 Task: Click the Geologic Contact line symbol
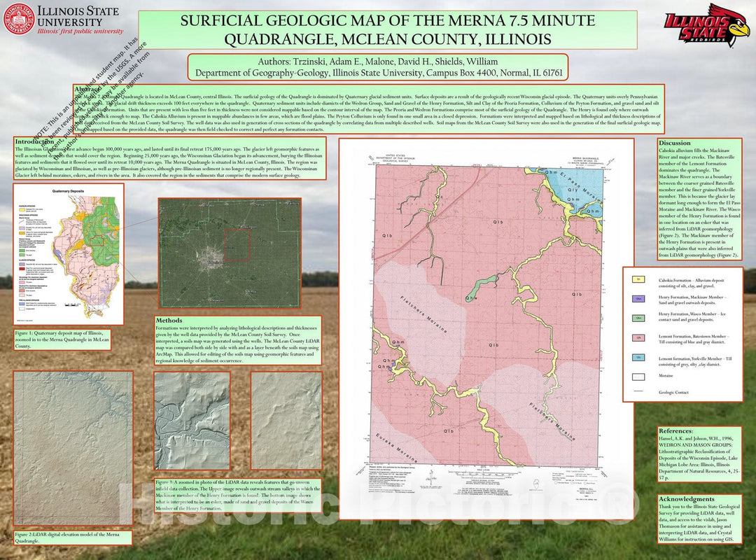pyautogui.click(x=638, y=392)
